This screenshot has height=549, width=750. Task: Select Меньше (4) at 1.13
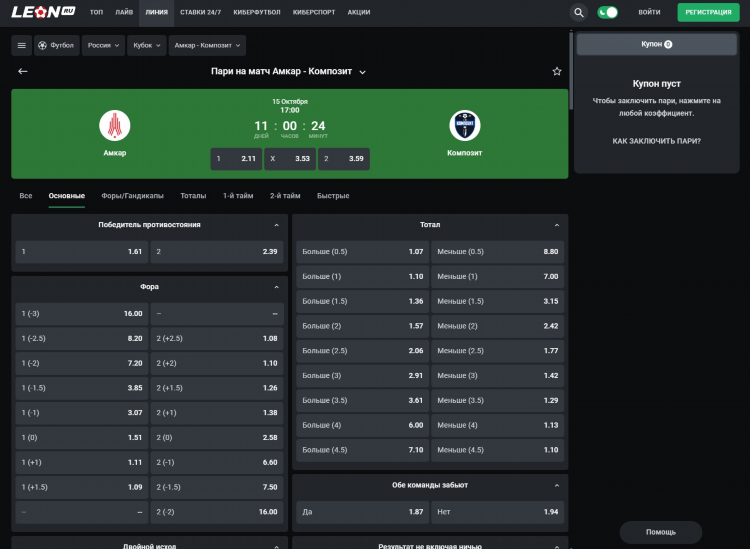[x=497, y=425]
